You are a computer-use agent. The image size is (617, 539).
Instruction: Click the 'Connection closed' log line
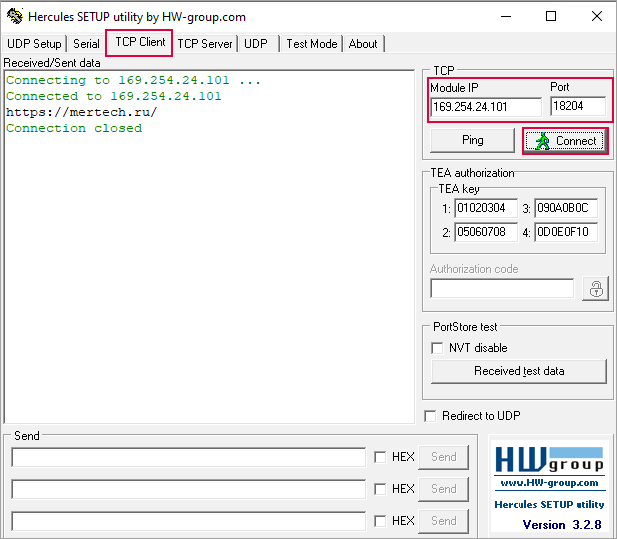74,129
